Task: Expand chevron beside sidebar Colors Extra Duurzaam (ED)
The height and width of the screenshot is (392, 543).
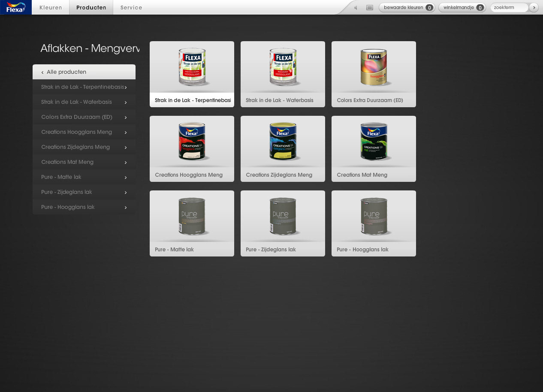Action: (126, 118)
